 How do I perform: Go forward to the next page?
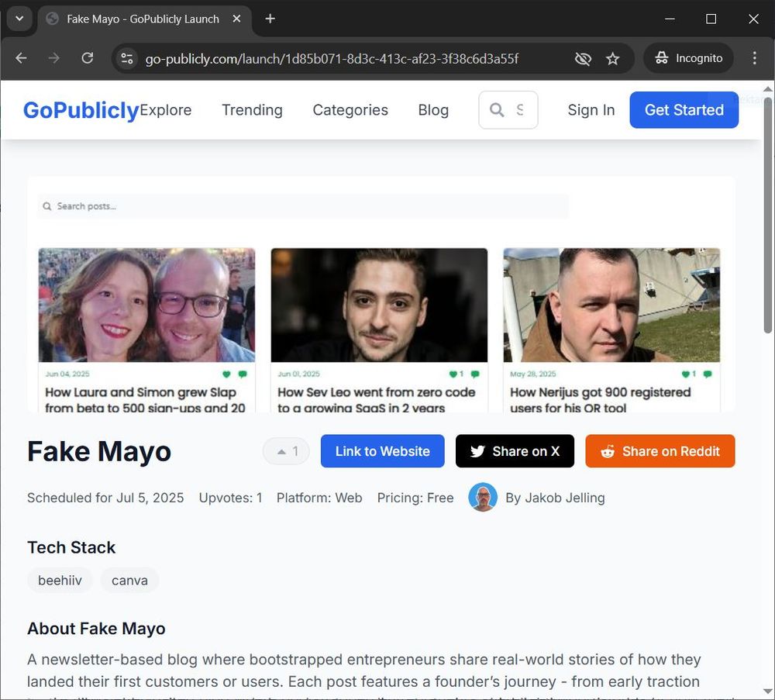tap(54, 58)
